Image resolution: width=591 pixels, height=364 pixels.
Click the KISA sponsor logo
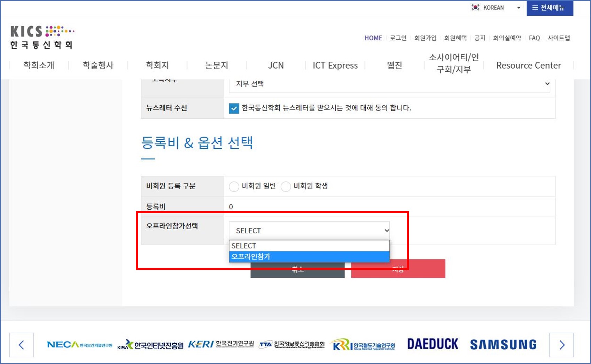tap(150, 345)
